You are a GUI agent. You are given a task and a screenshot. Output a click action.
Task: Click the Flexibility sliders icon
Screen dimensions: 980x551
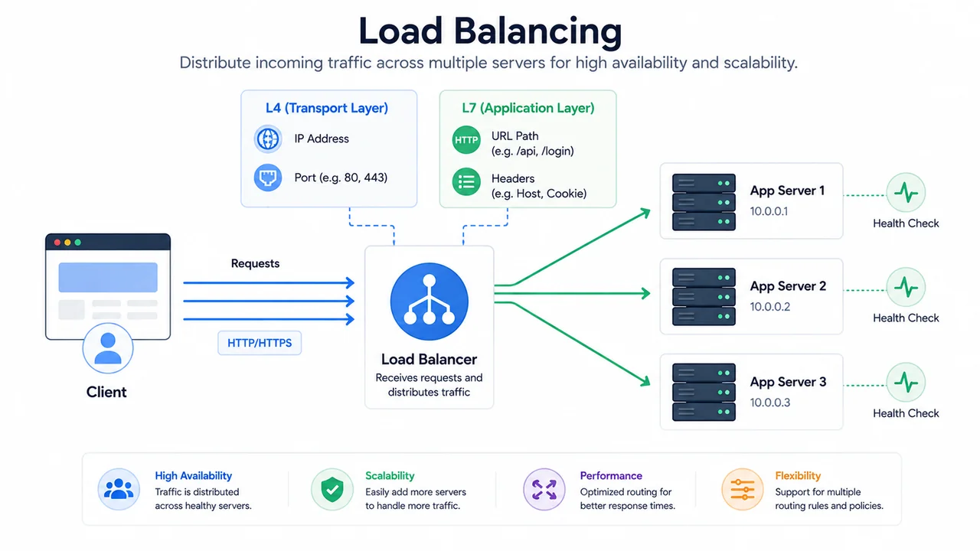(743, 490)
